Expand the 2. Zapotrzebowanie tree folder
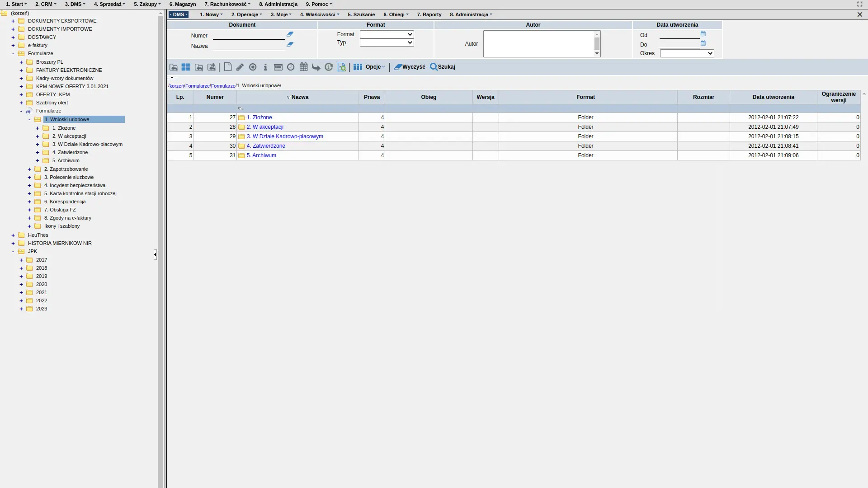This screenshot has width=868, height=488. [29, 169]
